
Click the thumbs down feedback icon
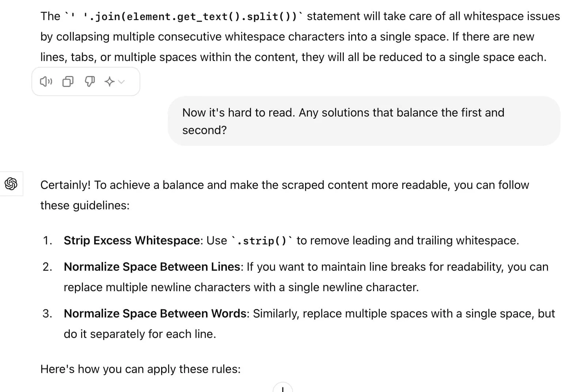tap(90, 81)
